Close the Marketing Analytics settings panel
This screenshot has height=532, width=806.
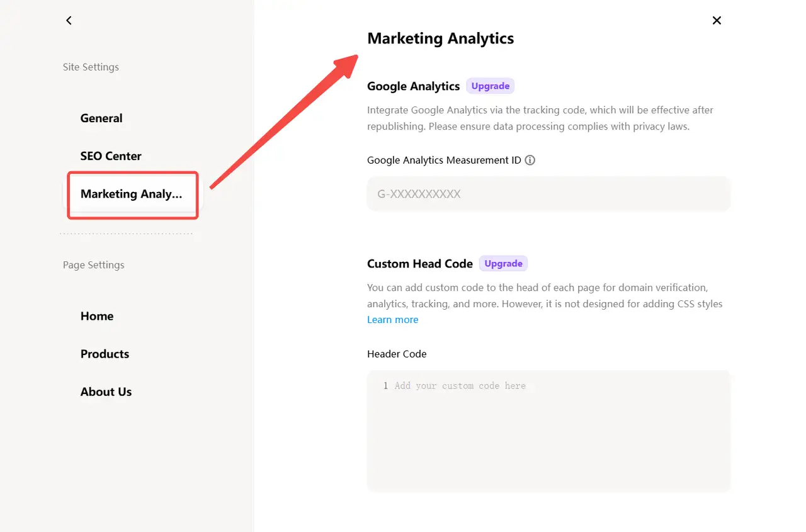click(x=717, y=21)
